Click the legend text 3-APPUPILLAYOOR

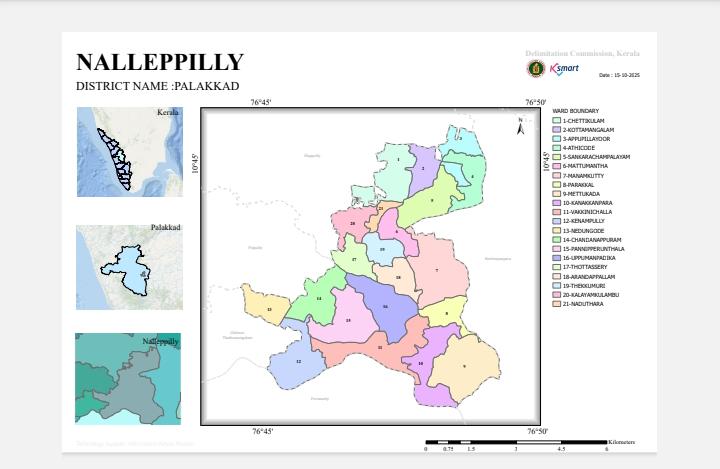click(x=586, y=139)
